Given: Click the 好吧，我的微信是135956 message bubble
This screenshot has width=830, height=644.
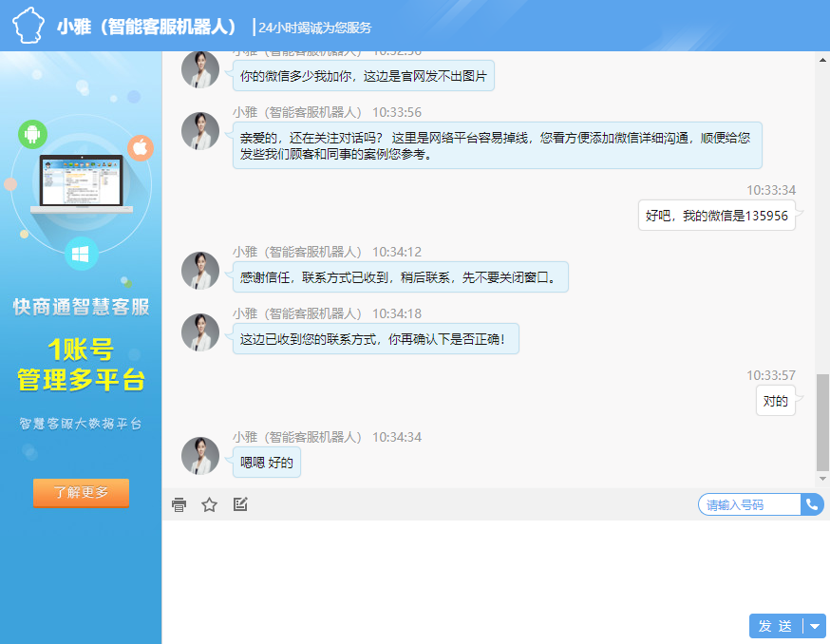Looking at the screenshot, I should click(717, 216).
